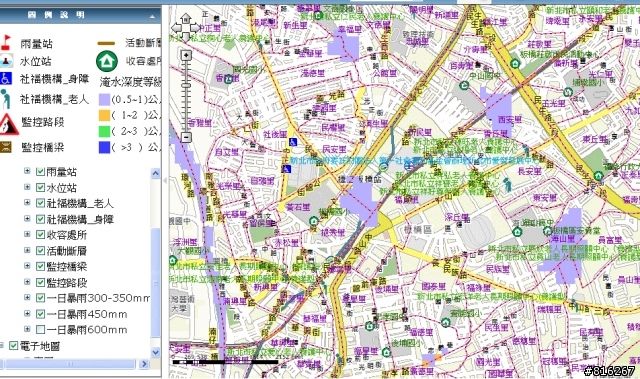Click the rain gauge station flag legend icon
This screenshot has width=640, height=379.
coord(6,42)
